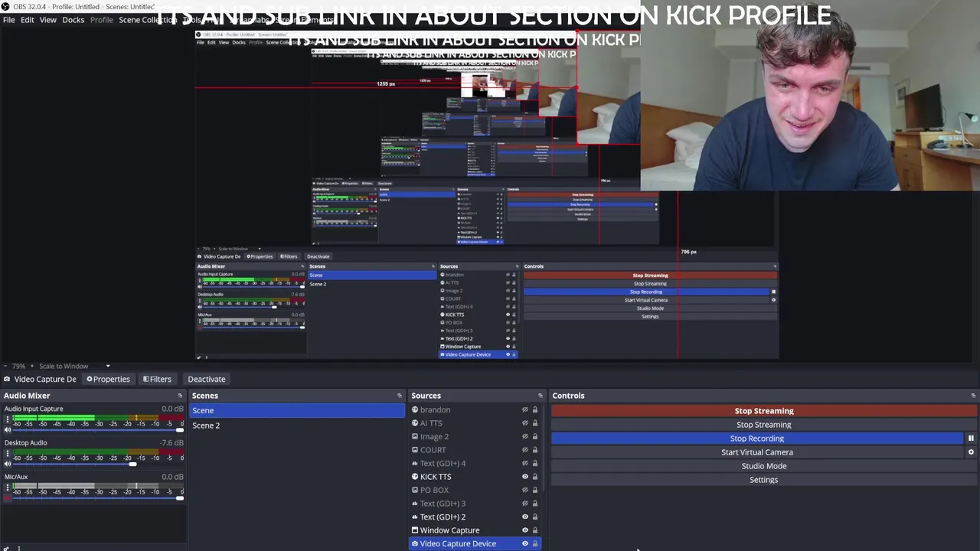
Task: Mute Audio Input Capture speaker icon
Action: (x=8, y=430)
